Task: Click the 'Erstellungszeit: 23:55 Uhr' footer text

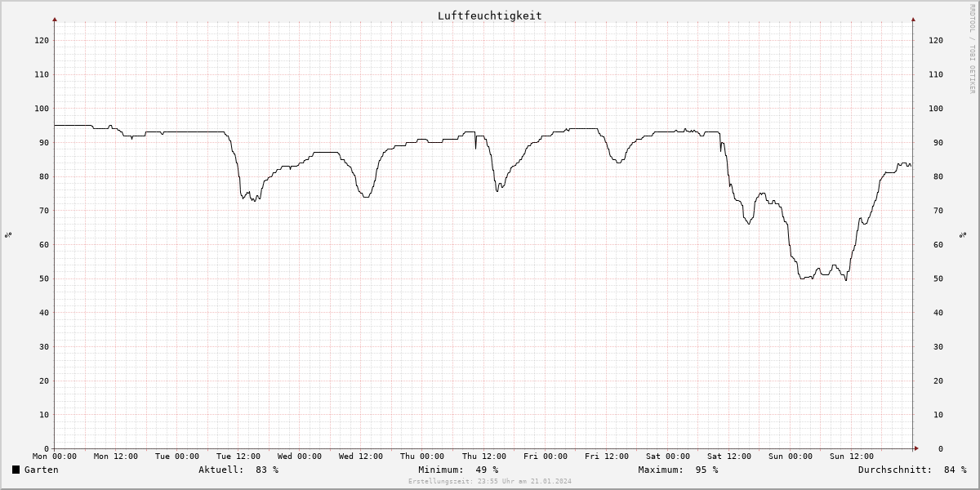Action: (490, 481)
